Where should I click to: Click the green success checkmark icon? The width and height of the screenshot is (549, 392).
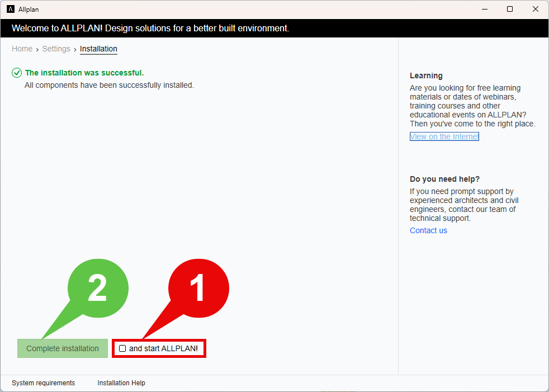coord(16,73)
